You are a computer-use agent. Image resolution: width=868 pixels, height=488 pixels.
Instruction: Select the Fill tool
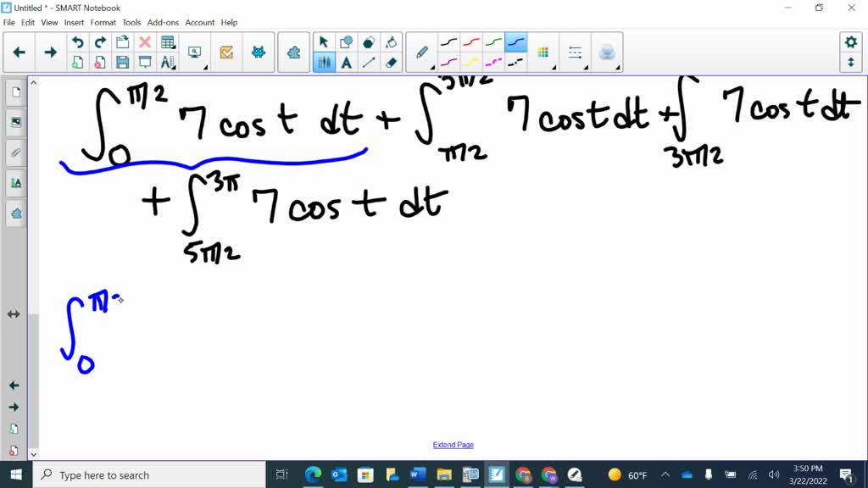(x=391, y=41)
